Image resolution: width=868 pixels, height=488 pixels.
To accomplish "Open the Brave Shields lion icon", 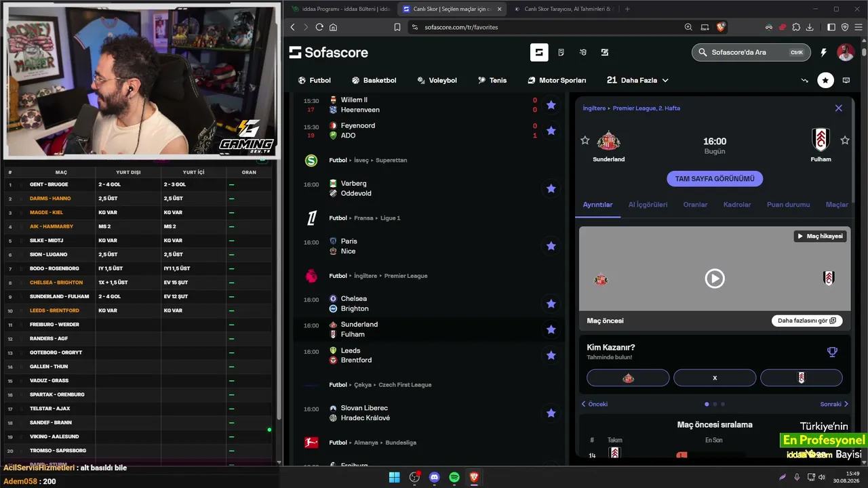I will (721, 27).
